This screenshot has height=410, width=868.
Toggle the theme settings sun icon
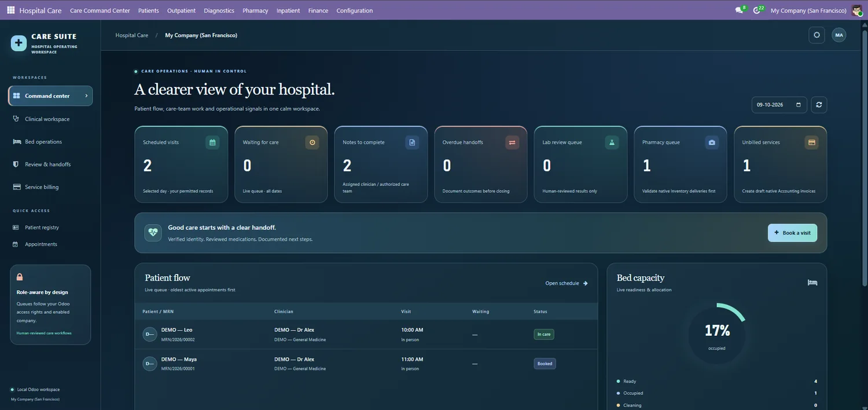point(816,35)
